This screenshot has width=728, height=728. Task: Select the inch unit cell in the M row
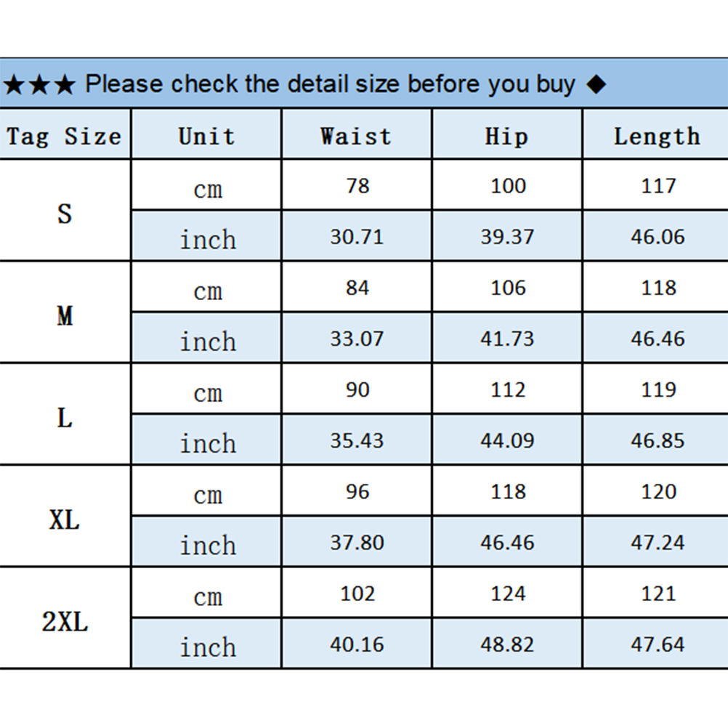coord(208,341)
